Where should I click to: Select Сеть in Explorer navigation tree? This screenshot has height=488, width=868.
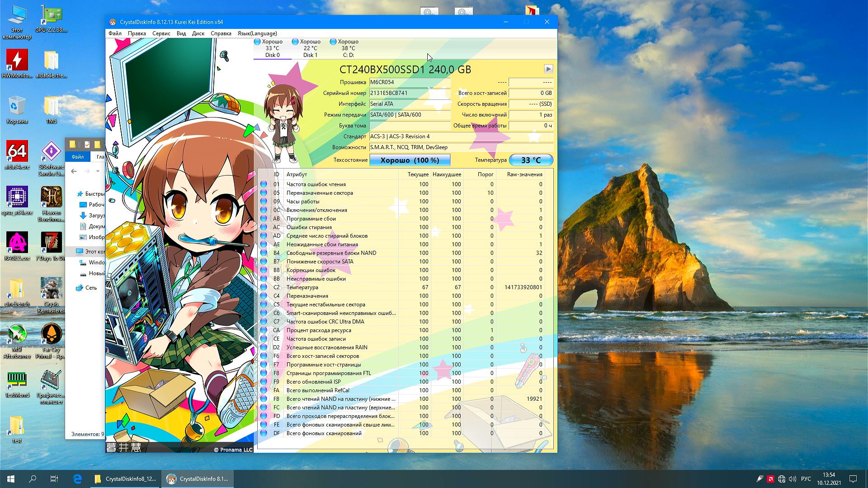tap(91, 288)
